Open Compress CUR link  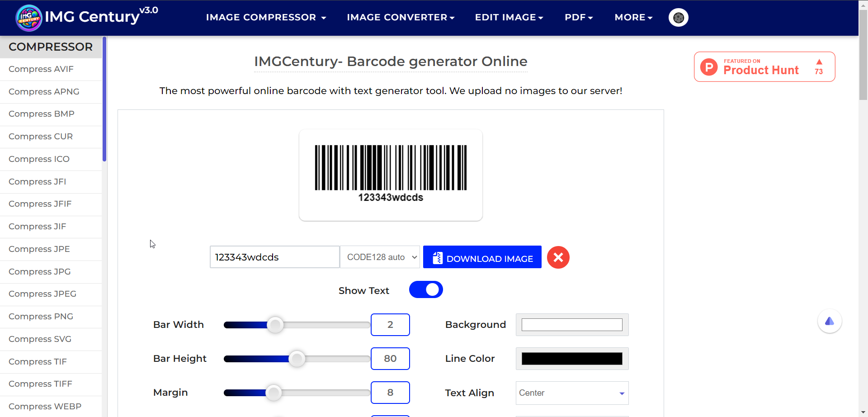(x=41, y=137)
